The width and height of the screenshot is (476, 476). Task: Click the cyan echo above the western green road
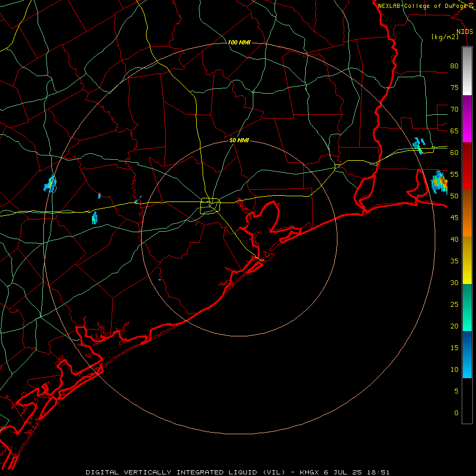95,218
